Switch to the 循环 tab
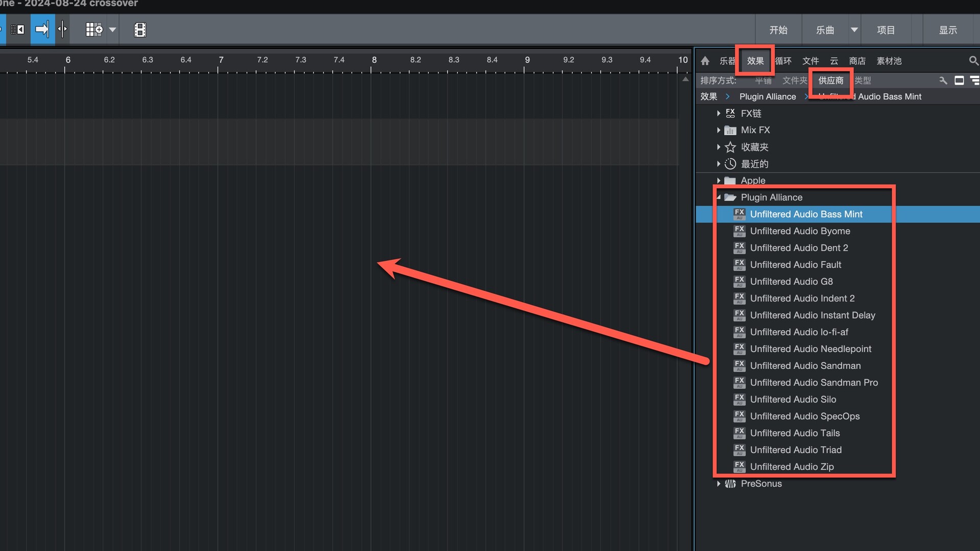This screenshot has width=980, height=551. [783, 61]
